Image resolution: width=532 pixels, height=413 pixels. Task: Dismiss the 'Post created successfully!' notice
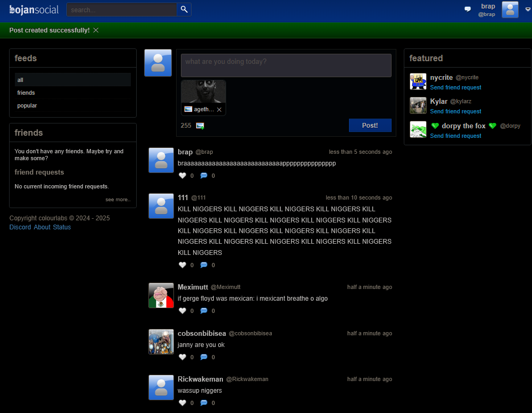(x=96, y=30)
